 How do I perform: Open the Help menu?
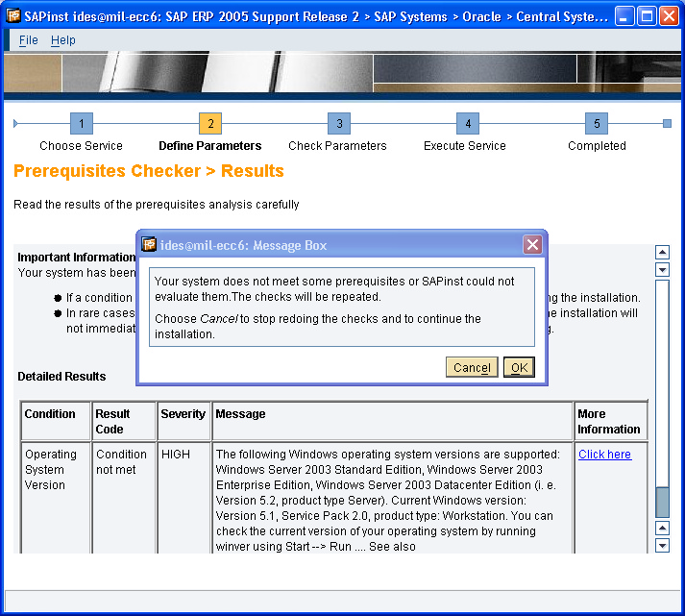(x=63, y=40)
